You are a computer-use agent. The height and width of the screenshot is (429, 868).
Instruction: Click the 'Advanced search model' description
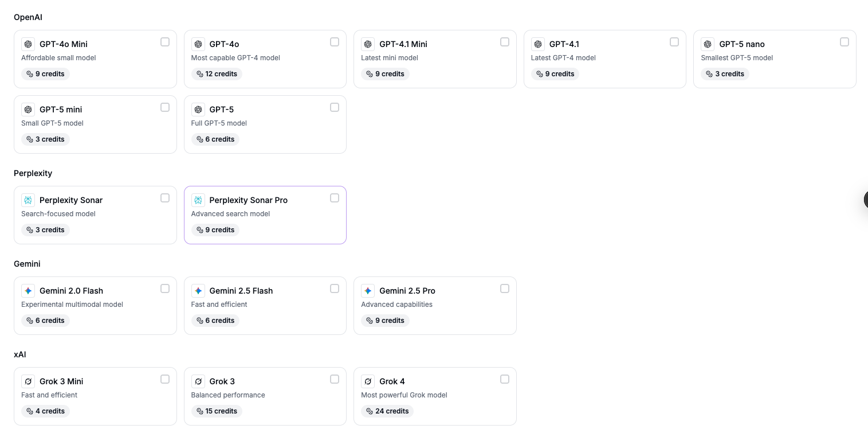230,214
